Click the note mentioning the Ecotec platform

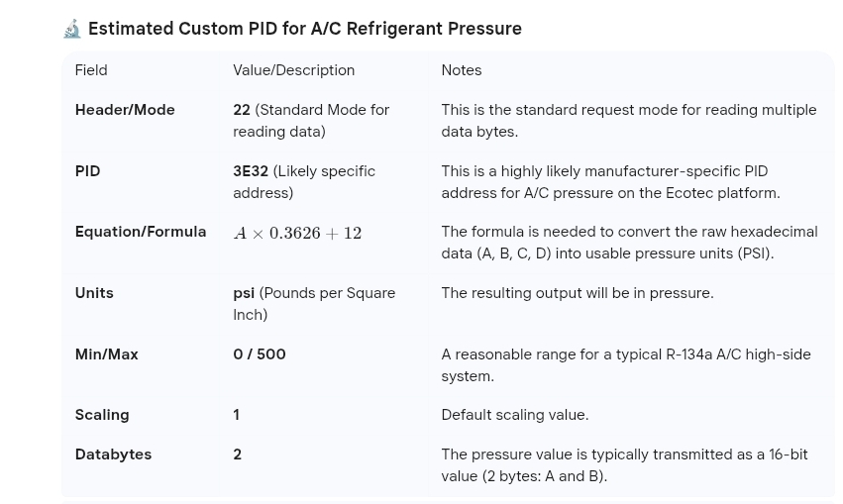coord(611,181)
